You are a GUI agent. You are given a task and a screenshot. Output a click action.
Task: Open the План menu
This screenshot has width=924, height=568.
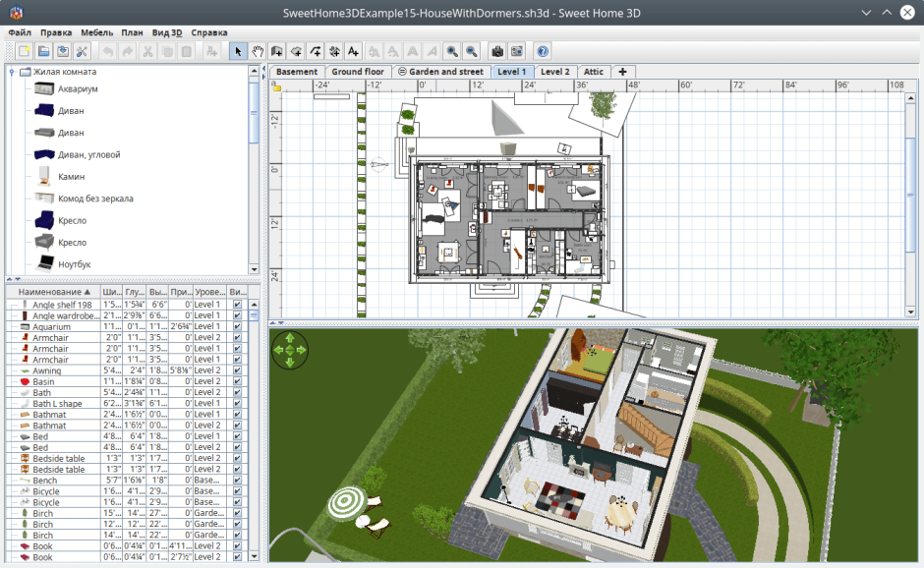132,32
